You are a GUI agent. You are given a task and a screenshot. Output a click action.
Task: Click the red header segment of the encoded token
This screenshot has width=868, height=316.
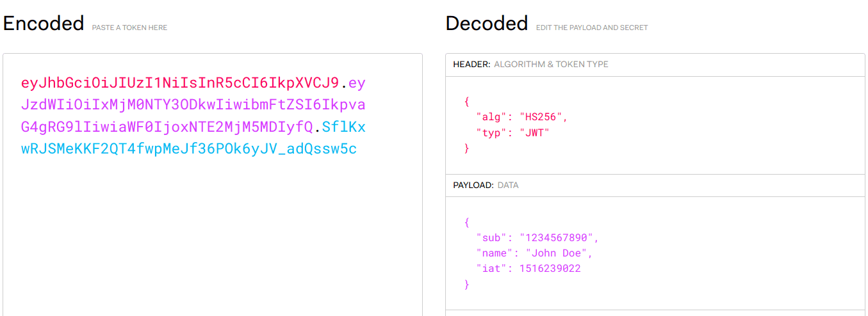[179, 83]
